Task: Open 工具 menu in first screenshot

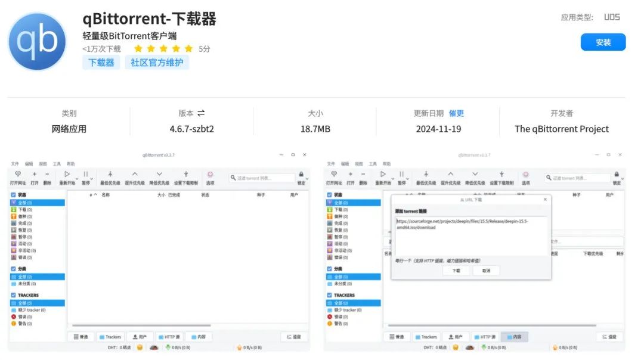Action: (57, 164)
